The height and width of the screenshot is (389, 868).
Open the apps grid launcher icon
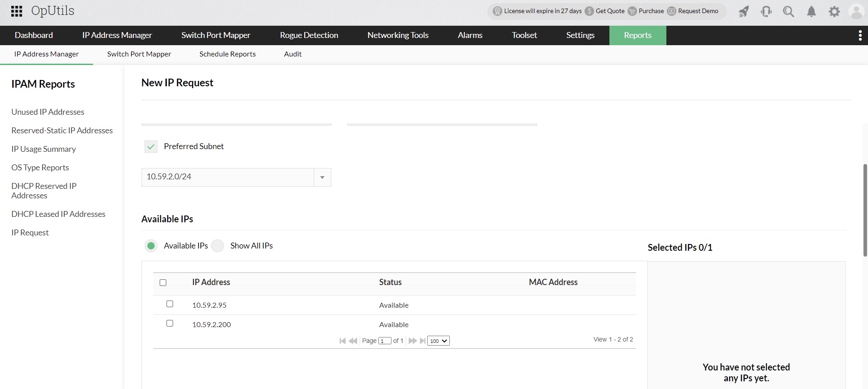pos(17,11)
